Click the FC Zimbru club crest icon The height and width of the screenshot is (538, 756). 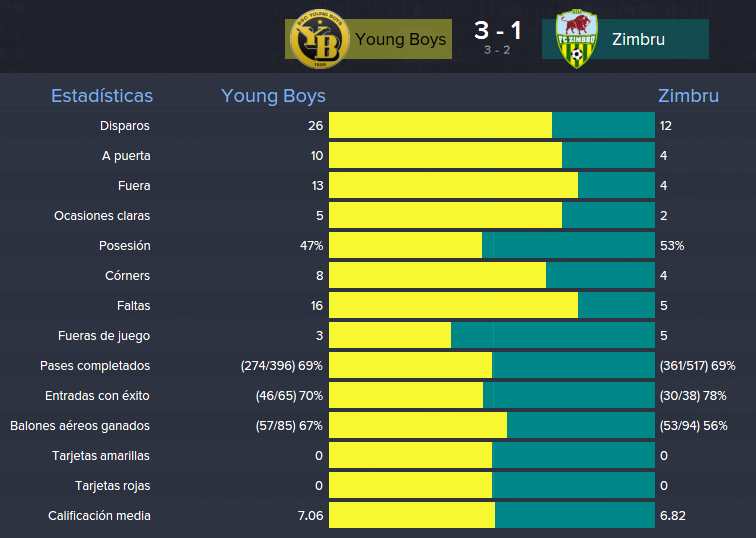[577, 39]
